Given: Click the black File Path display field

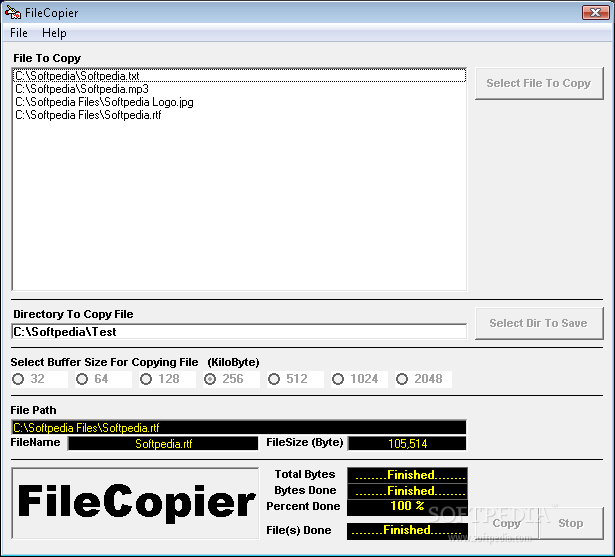Looking at the screenshot, I should coord(239,427).
